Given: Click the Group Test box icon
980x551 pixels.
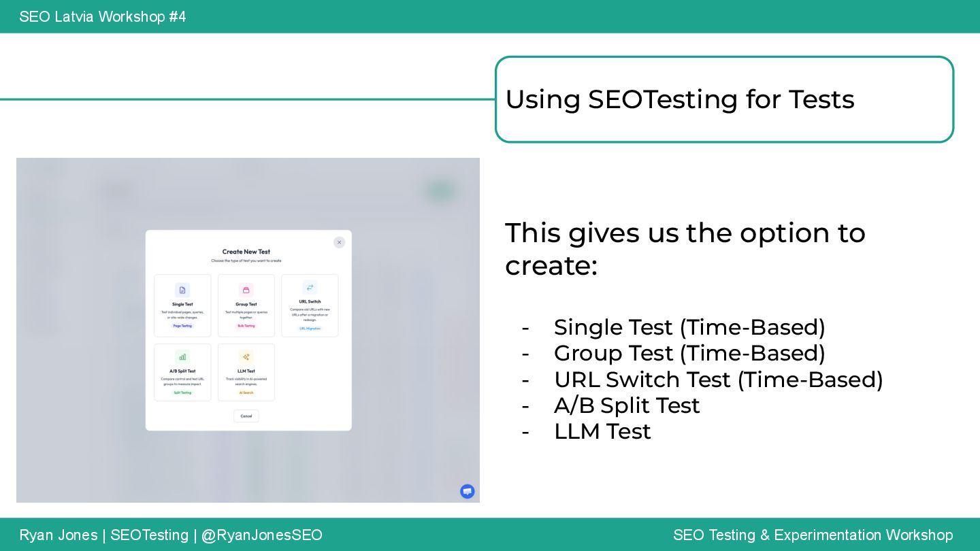Looking at the screenshot, I should point(246,290).
